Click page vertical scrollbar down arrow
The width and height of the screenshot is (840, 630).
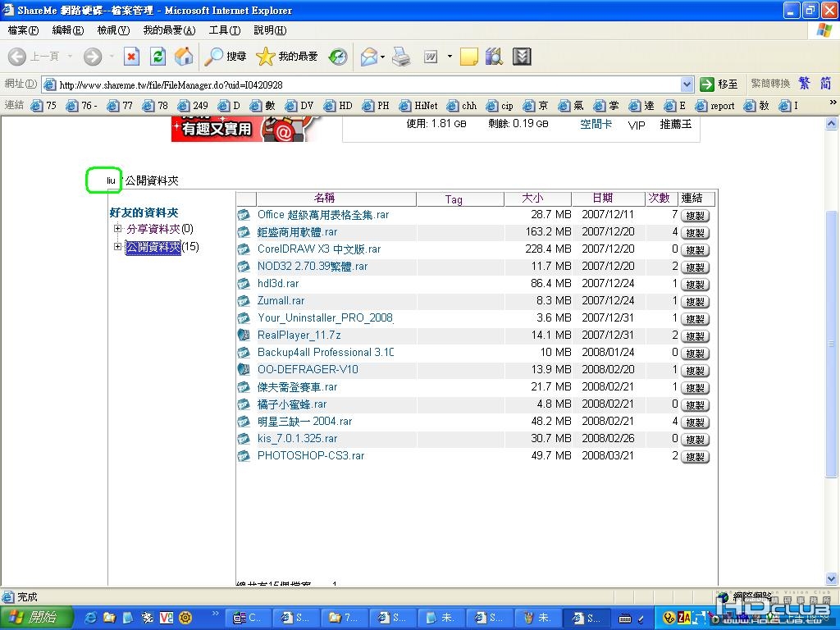click(832, 578)
